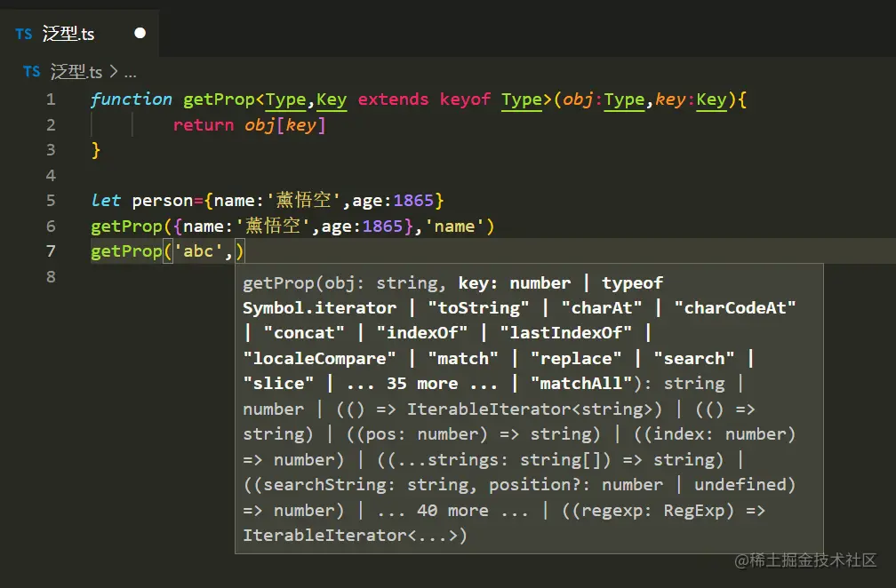Click getProp call on line 7
The width and height of the screenshot is (896, 588).
[127, 251]
